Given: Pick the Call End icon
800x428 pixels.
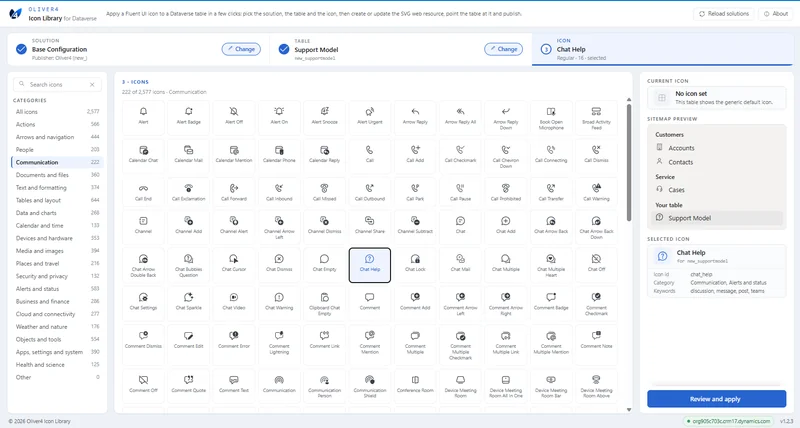Looking at the screenshot, I should pyautogui.click(x=143, y=194).
